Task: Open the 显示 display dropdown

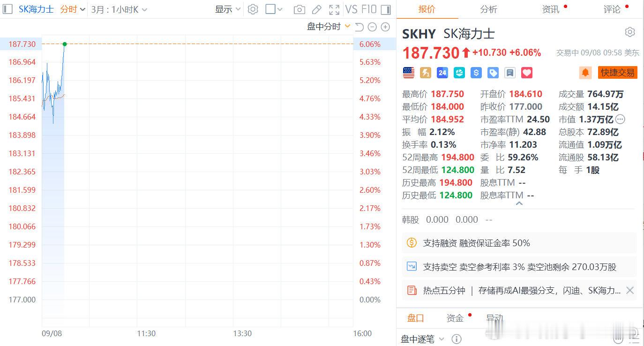Action: (228, 9)
